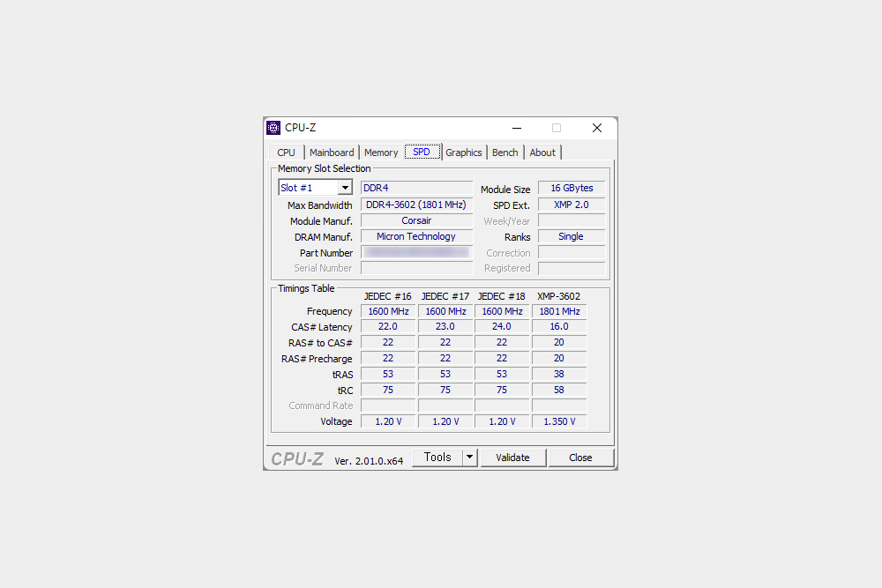882x588 pixels.
Task: Click the 1801 MHz XMP frequency cell
Action: click(559, 311)
